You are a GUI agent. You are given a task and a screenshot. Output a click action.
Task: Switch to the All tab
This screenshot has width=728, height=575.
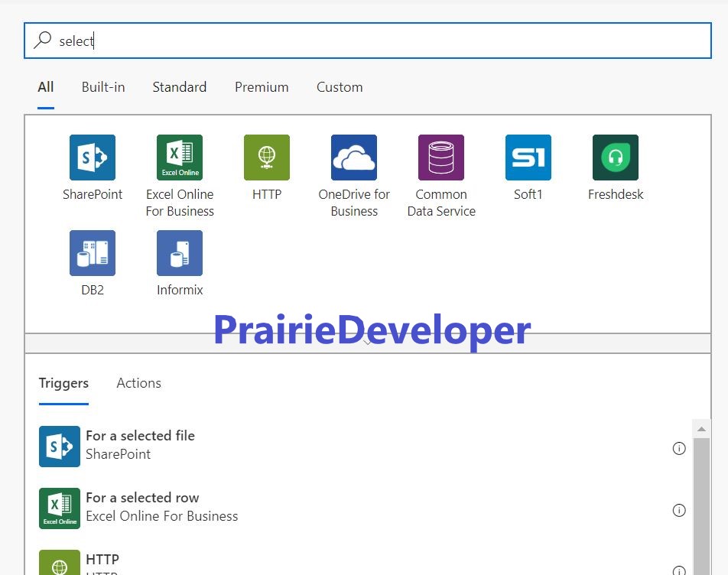tap(46, 87)
